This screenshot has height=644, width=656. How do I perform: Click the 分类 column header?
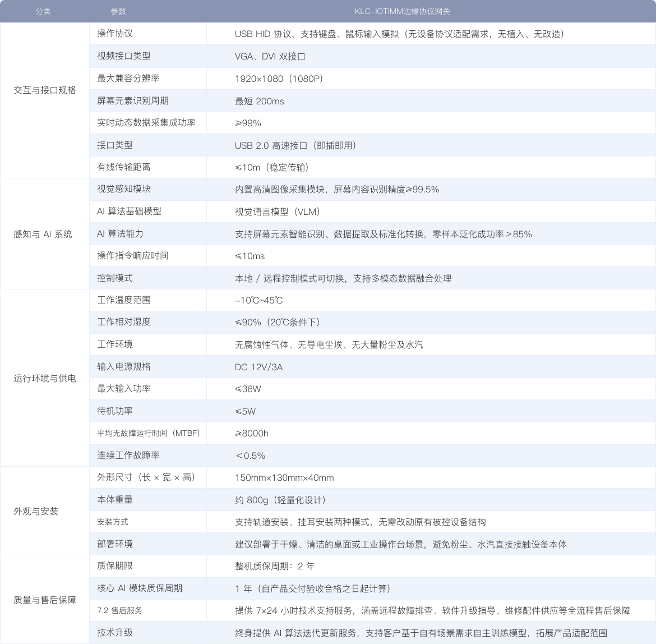pos(43,11)
